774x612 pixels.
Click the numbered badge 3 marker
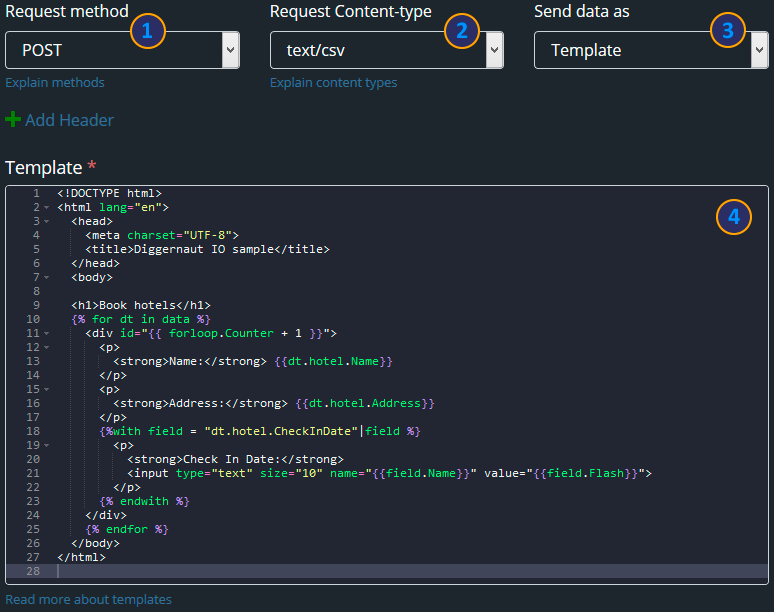click(727, 31)
